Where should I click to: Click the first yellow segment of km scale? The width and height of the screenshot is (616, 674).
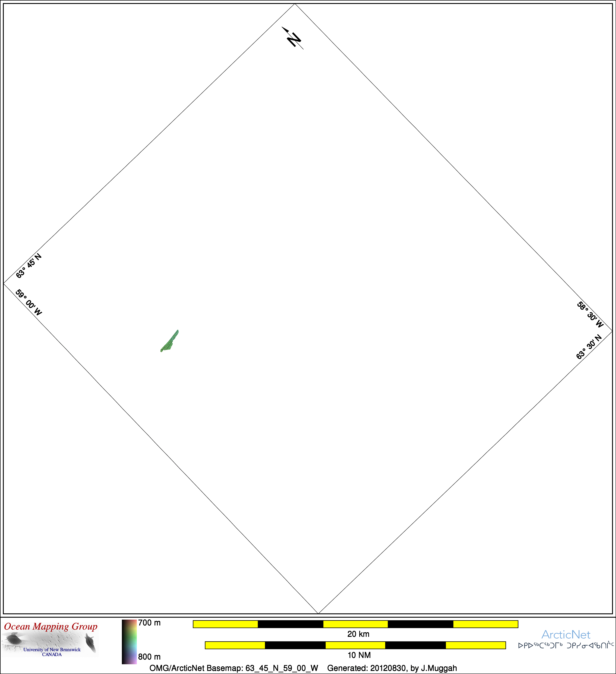point(225,624)
